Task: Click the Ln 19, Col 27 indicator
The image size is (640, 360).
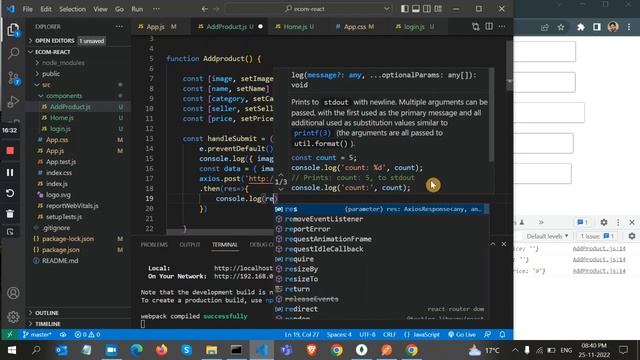Action: pos(302,335)
